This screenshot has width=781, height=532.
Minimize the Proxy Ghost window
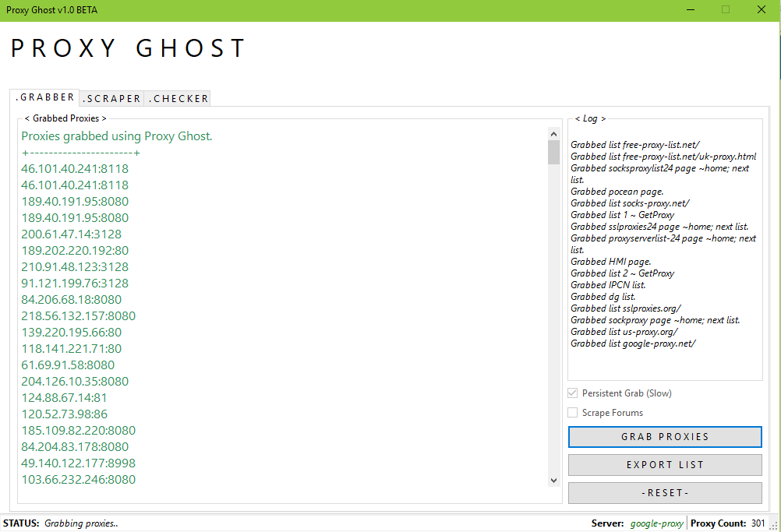[689, 10]
